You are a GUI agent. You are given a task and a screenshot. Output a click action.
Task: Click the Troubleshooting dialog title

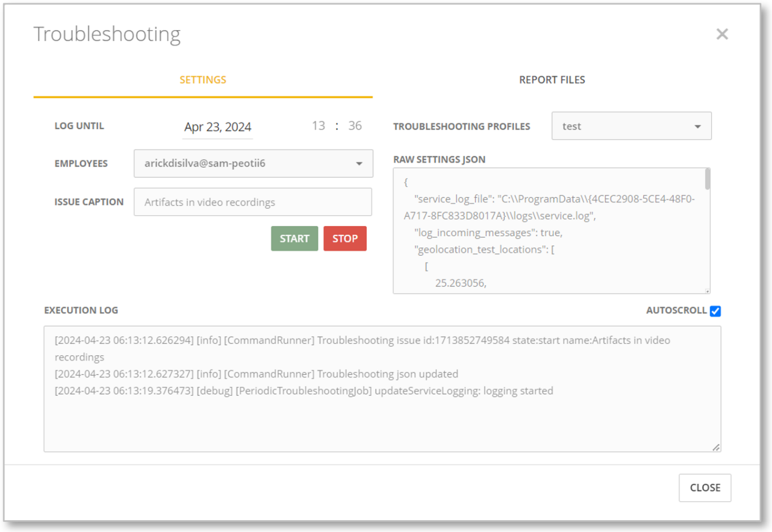click(x=107, y=34)
